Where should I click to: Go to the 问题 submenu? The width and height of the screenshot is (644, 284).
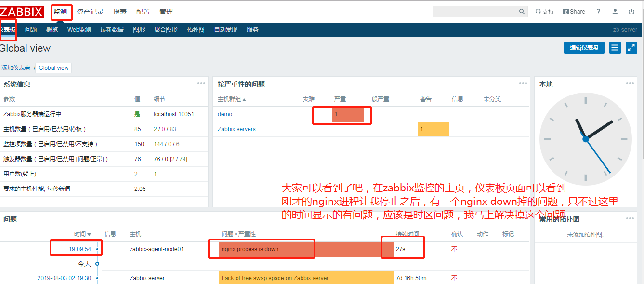(x=31, y=30)
